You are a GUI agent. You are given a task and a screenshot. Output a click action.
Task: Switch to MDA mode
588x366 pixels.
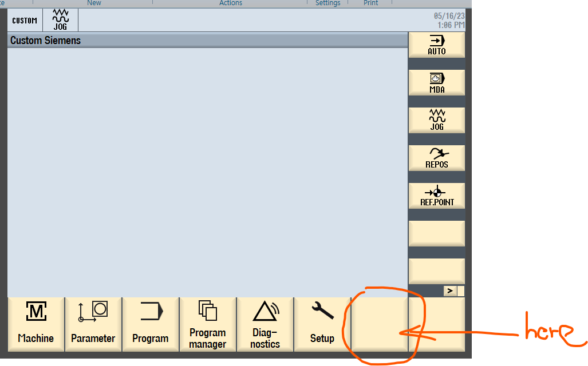[x=436, y=83]
